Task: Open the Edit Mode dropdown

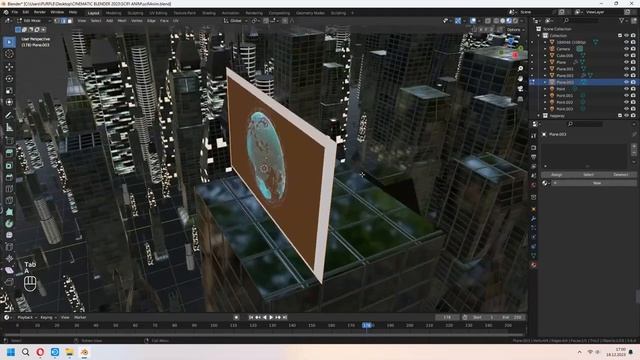Action: coord(33,20)
